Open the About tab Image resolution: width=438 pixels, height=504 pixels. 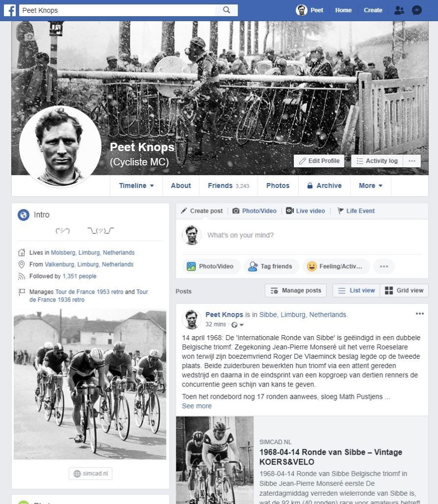pos(181,186)
